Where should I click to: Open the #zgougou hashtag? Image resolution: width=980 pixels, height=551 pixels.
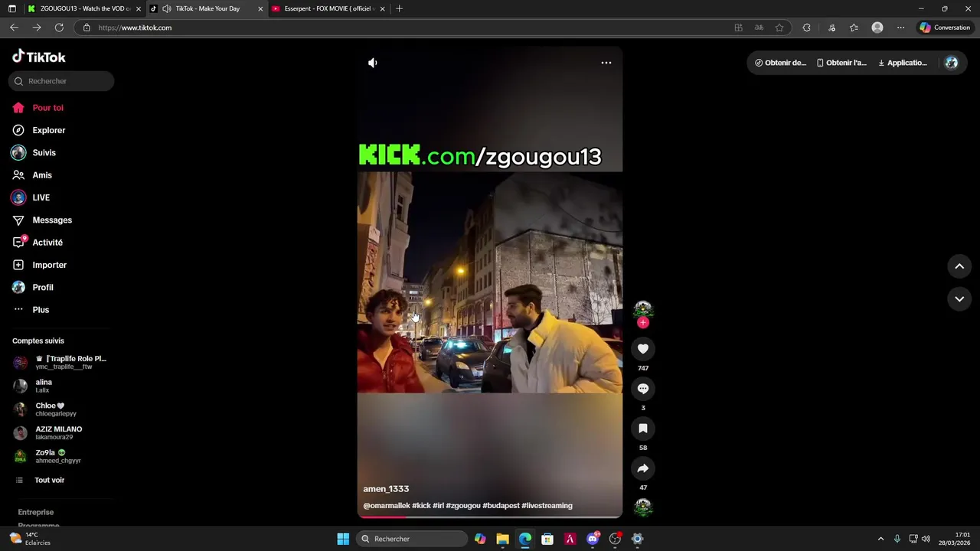463,506
